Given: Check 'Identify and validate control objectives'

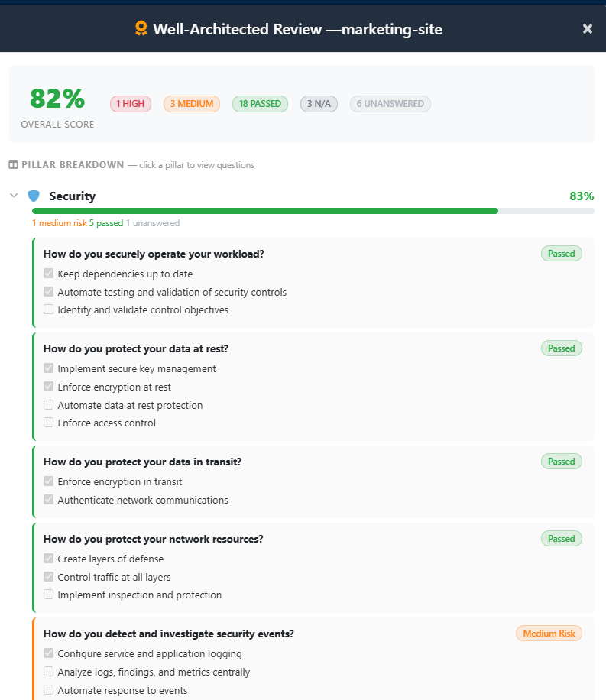Looking at the screenshot, I should pyautogui.click(x=49, y=309).
